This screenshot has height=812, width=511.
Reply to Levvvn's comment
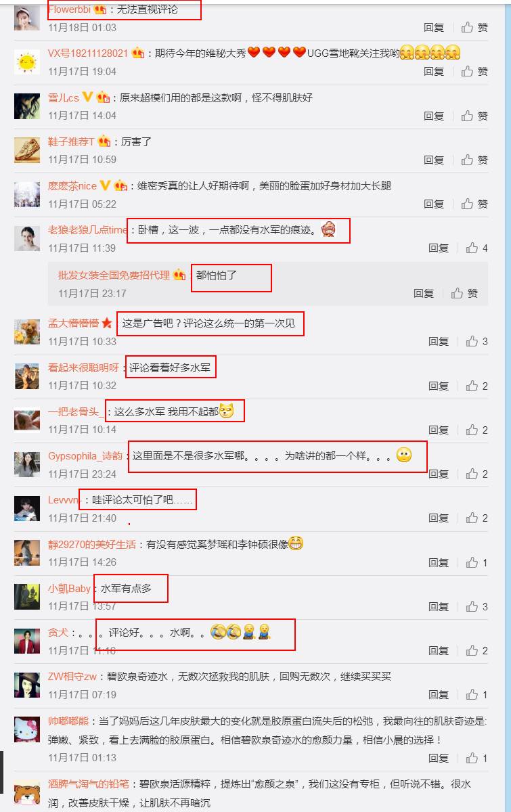click(x=439, y=518)
